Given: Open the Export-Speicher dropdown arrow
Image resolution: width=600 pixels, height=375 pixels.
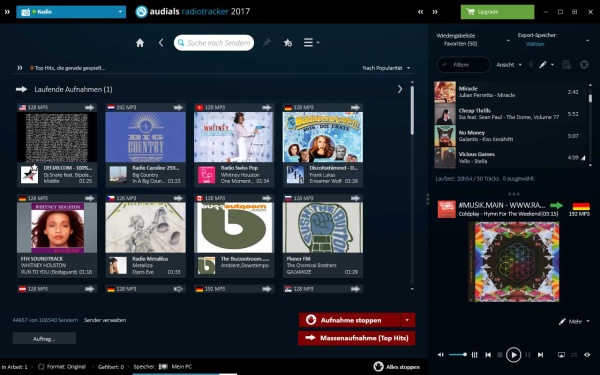Looking at the screenshot, I should click(587, 40).
